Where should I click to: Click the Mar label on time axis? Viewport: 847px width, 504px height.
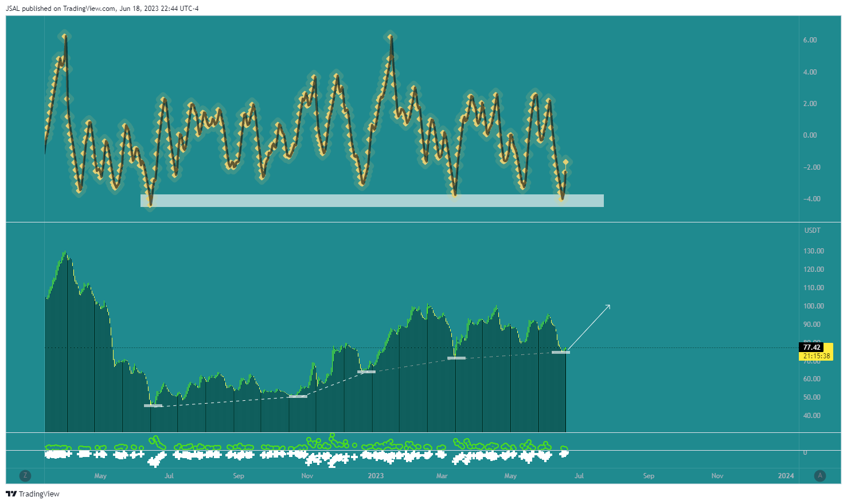[x=442, y=476]
